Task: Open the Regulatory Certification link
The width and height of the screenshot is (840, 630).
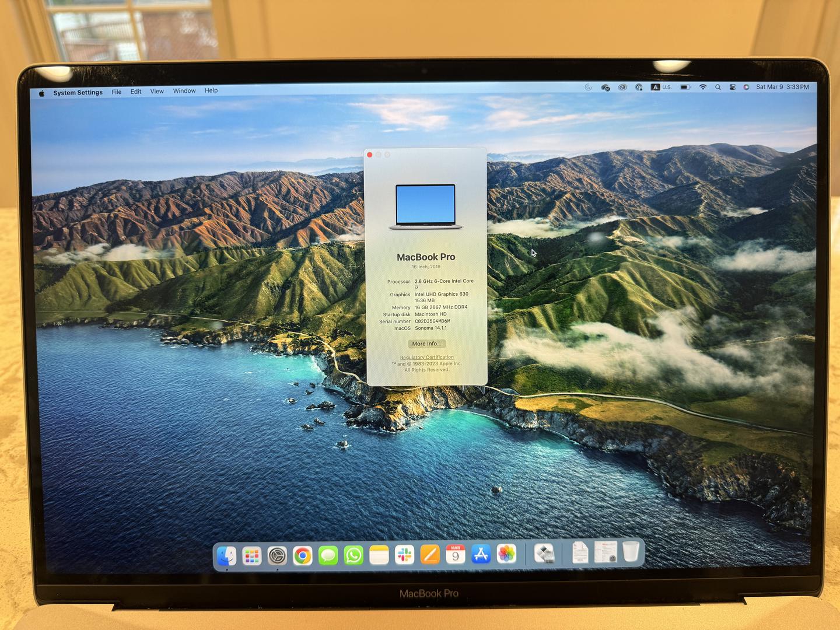Action: (427, 357)
